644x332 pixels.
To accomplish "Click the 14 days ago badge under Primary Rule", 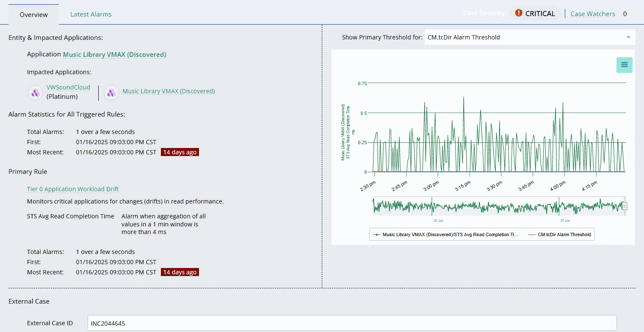I will pyautogui.click(x=180, y=272).
